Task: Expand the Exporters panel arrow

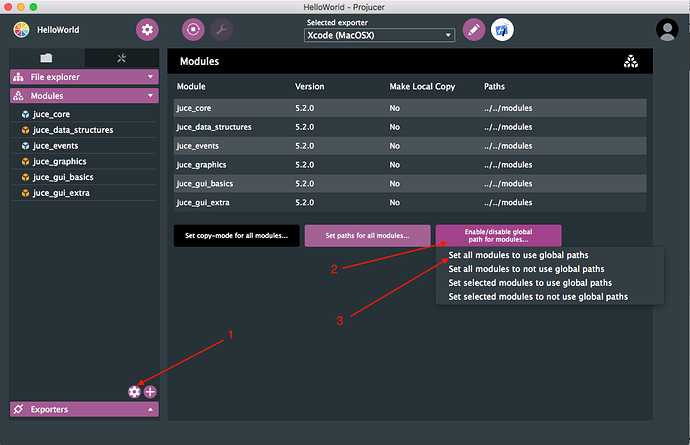Action: pyautogui.click(x=150, y=409)
